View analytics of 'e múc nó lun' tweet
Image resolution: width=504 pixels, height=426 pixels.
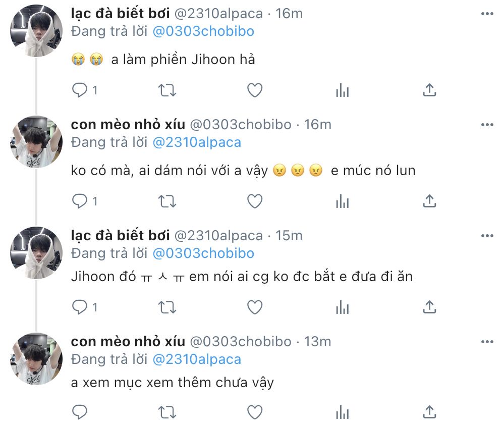click(x=343, y=201)
